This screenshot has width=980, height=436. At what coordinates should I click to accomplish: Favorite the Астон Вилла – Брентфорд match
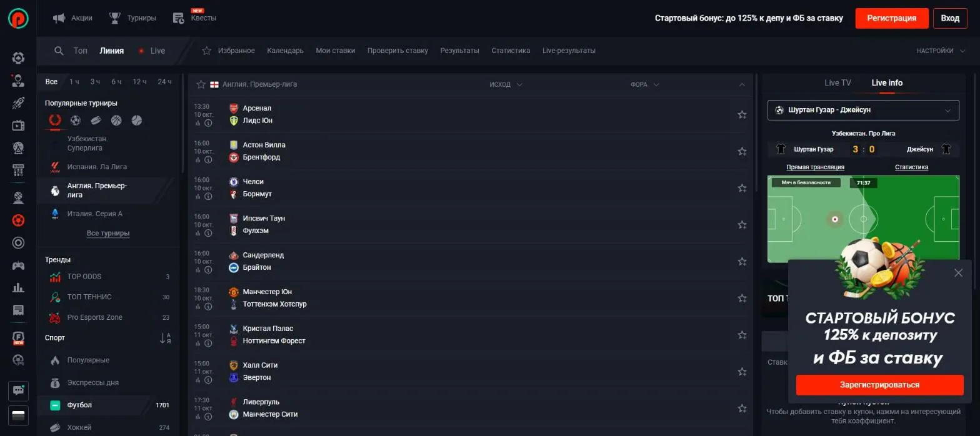tap(742, 151)
